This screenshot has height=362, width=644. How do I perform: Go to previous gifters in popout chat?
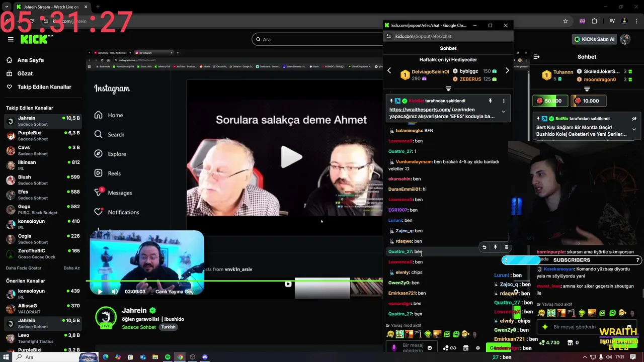click(389, 71)
